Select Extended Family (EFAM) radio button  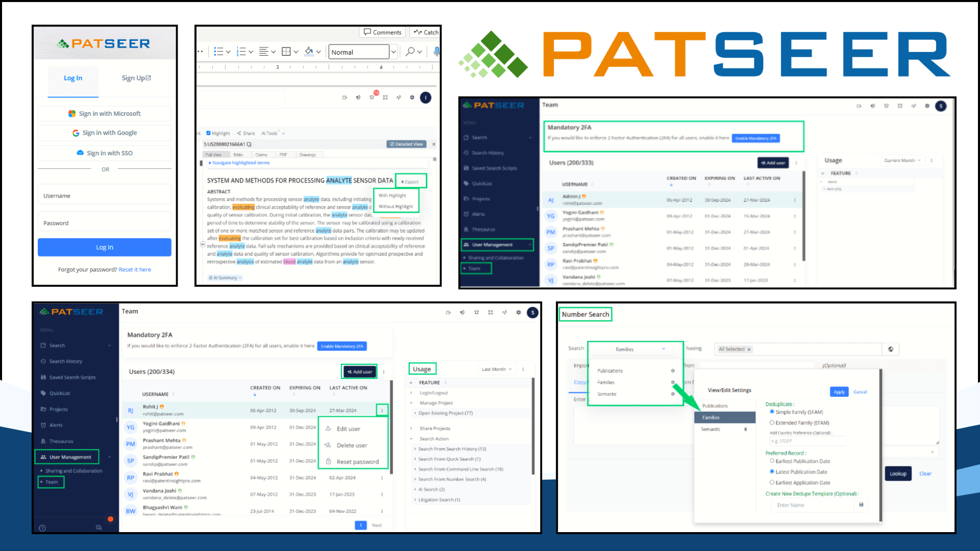772,422
